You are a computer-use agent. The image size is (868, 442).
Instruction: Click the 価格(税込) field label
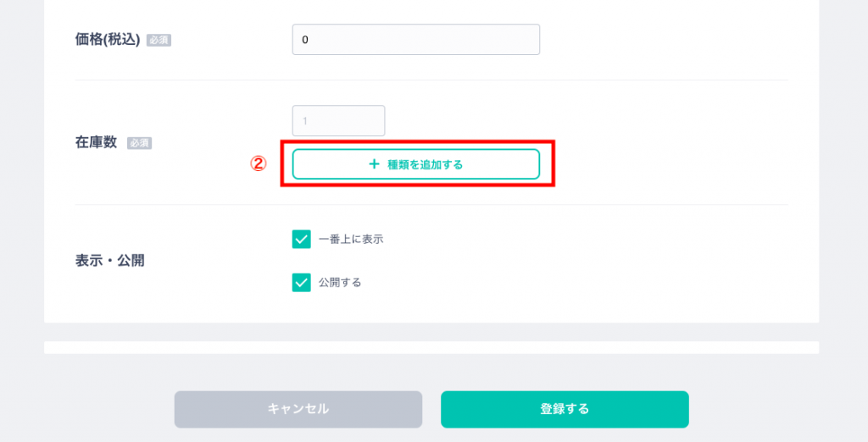[x=107, y=39]
